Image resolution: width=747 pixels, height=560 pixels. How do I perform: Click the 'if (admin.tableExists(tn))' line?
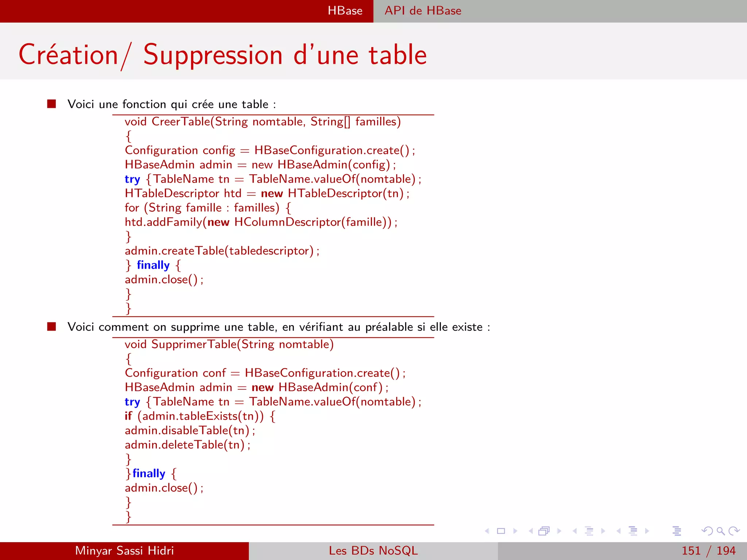[200, 416]
